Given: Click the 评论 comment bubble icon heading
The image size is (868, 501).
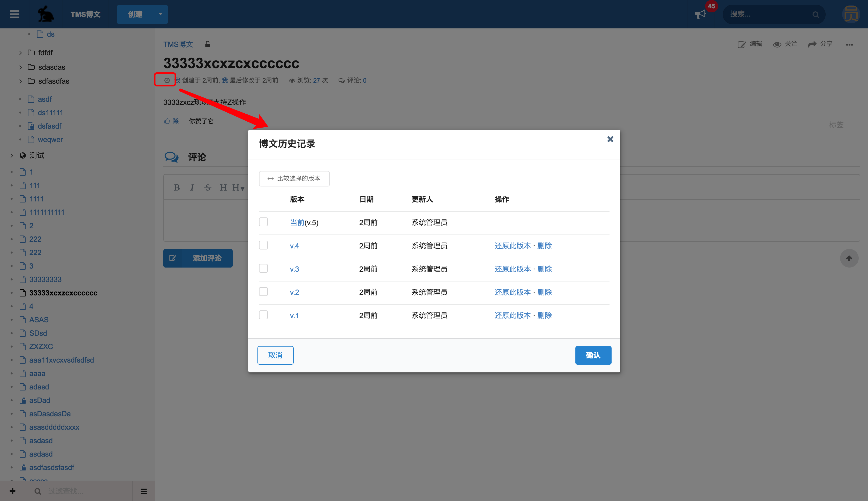Looking at the screenshot, I should tap(171, 157).
